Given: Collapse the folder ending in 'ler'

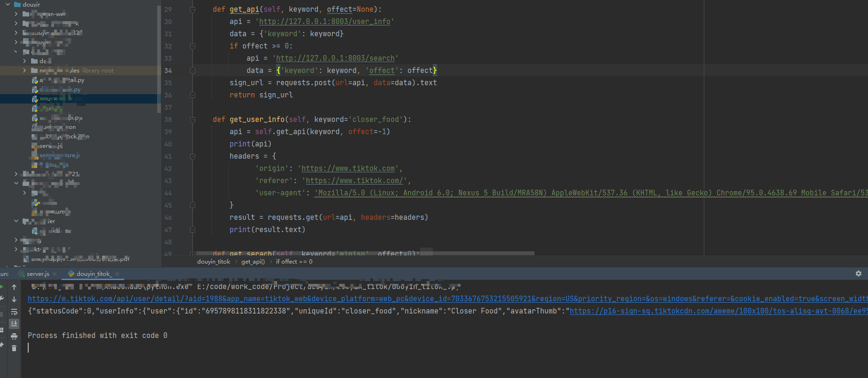Looking at the screenshot, I should pos(16,221).
